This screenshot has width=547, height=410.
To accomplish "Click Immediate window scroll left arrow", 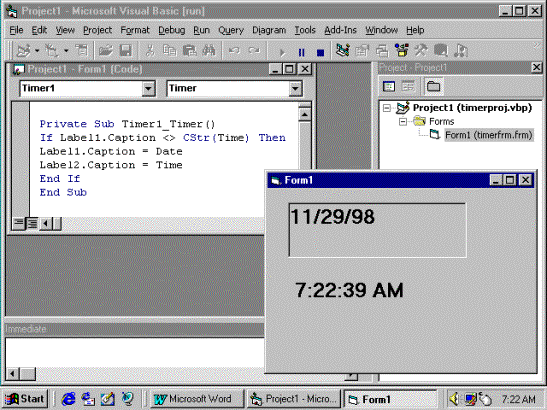I will [x=13, y=374].
